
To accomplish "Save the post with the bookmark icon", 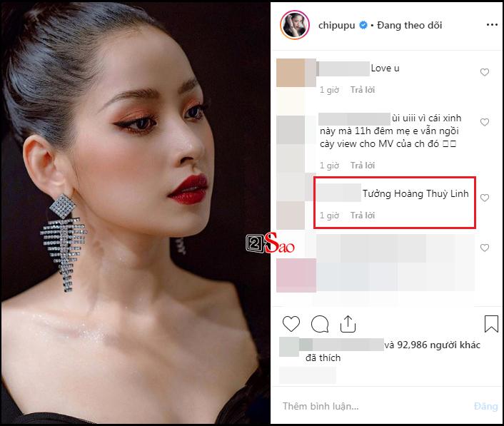I will point(491,323).
